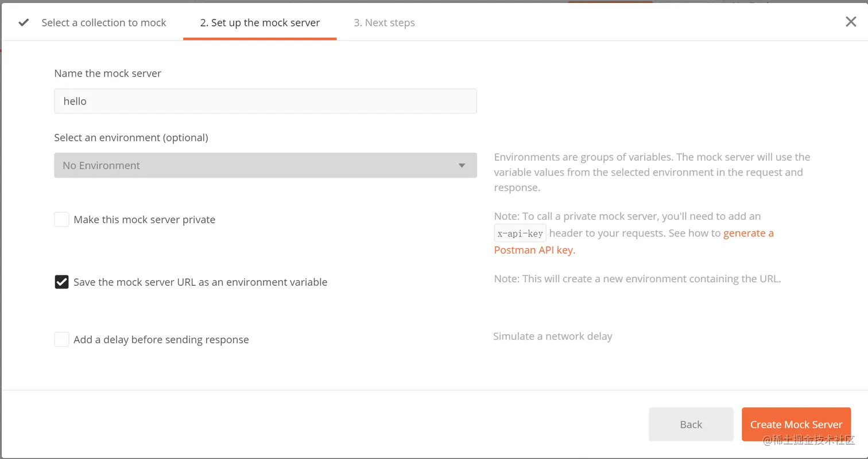Switch to the Next steps tab
The width and height of the screenshot is (868, 459).
tap(384, 23)
